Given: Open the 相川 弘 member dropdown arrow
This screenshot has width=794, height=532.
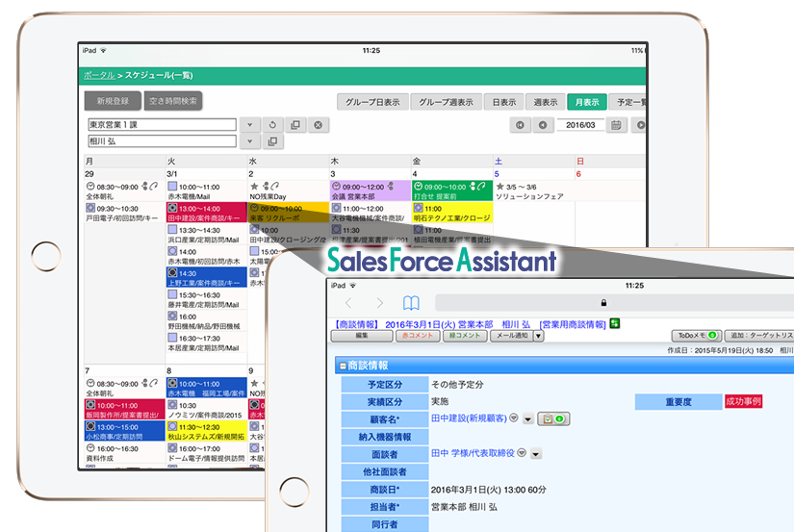Looking at the screenshot, I should pos(249,141).
